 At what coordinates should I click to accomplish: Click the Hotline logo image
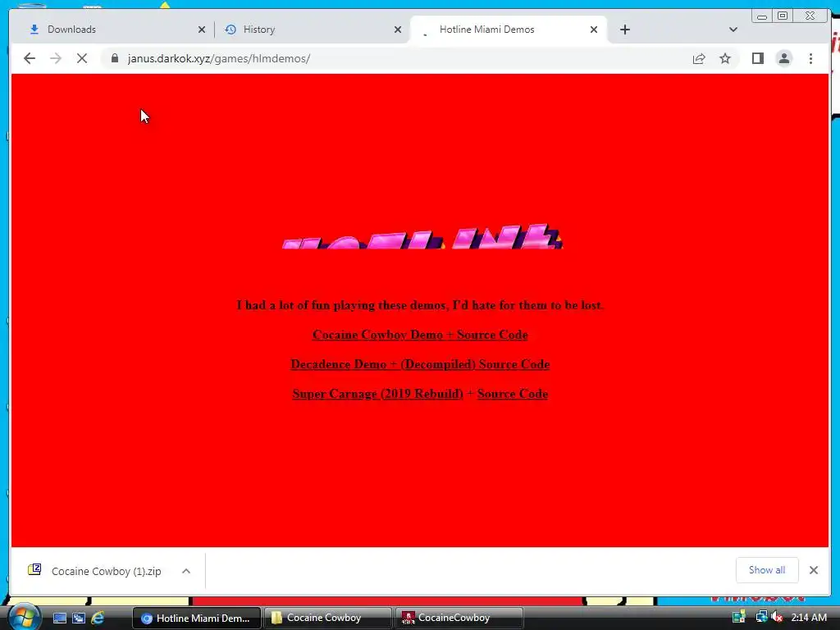pos(422,236)
